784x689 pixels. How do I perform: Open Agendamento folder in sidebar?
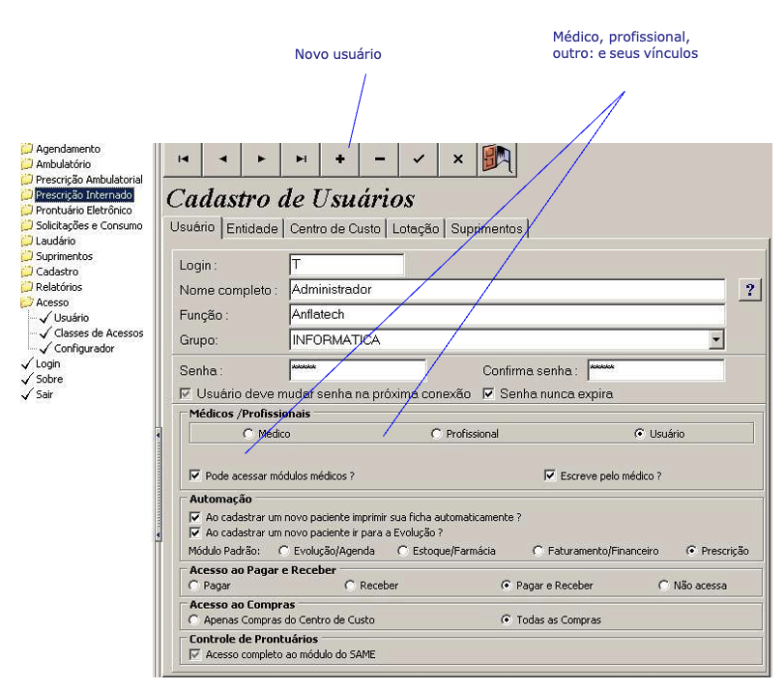click(x=61, y=149)
